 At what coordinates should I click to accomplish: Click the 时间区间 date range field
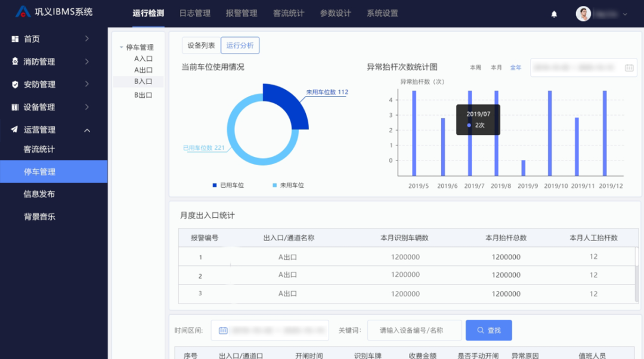tap(270, 330)
